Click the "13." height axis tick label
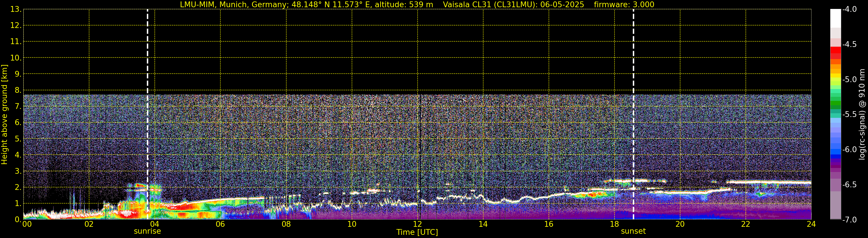 point(16,10)
